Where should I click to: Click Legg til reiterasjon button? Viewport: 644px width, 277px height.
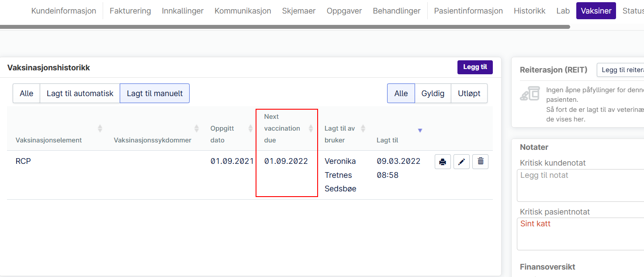[x=621, y=70]
